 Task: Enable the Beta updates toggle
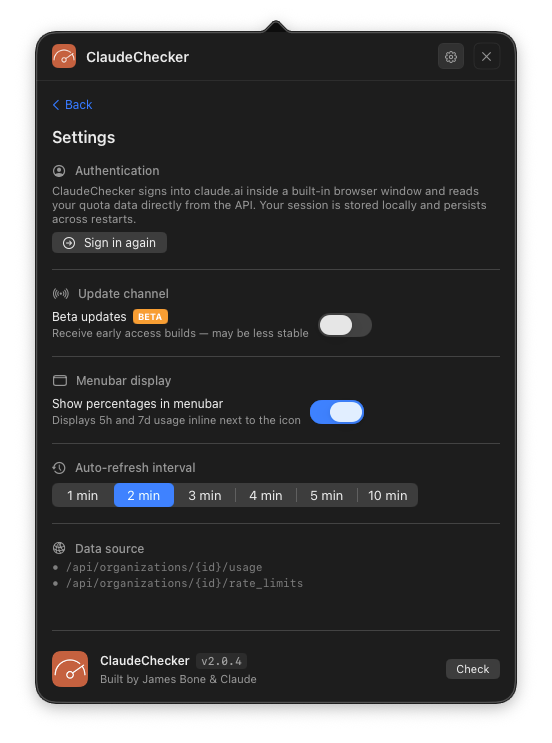[x=344, y=325]
